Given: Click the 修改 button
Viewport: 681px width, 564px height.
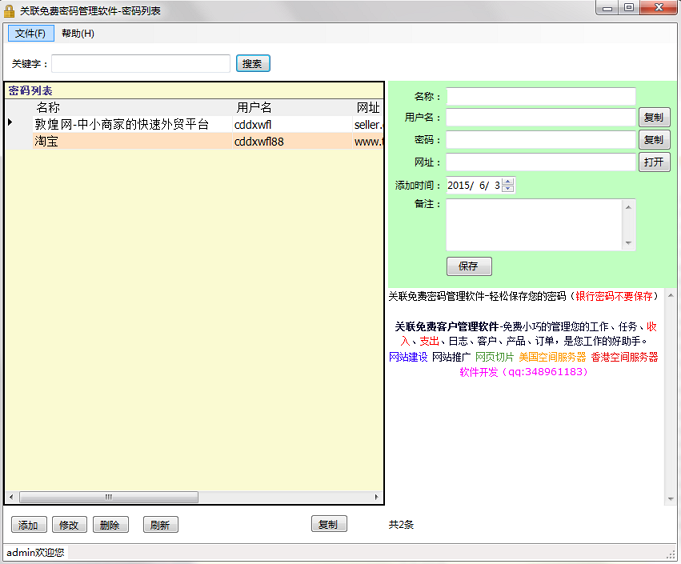Looking at the screenshot, I should (69, 525).
